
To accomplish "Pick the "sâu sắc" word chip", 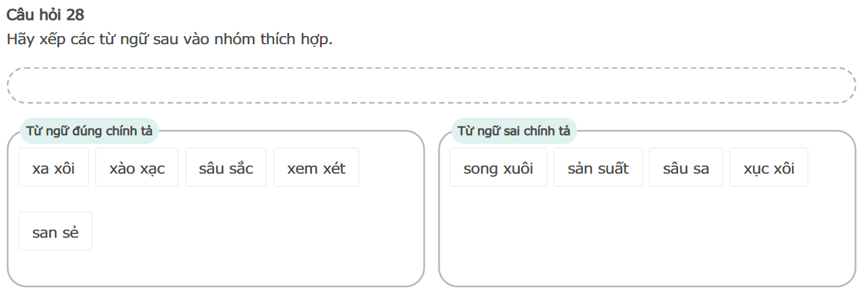I will pyautogui.click(x=225, y=167).
